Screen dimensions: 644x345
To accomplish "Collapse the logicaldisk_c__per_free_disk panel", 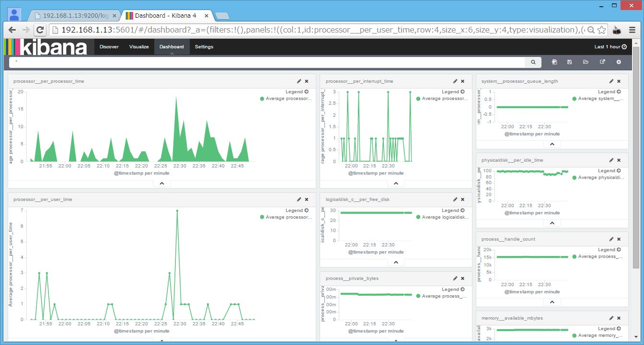I will (395, 262).
